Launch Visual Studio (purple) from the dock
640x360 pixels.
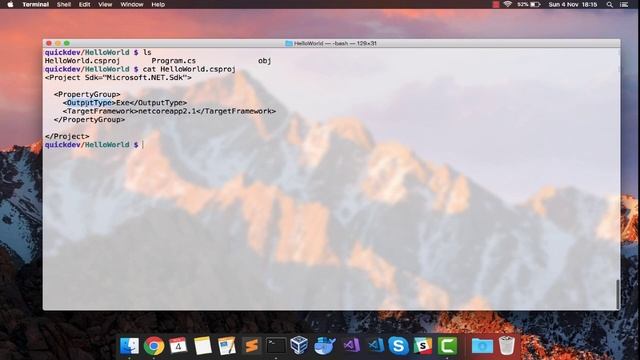(x=351, y=346)
